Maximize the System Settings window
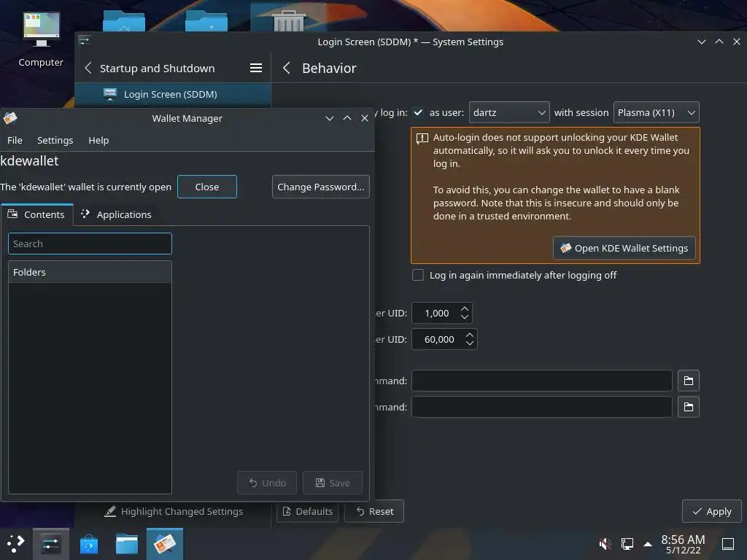This screenshot has height=560, width=747. [x=719, y=42]
